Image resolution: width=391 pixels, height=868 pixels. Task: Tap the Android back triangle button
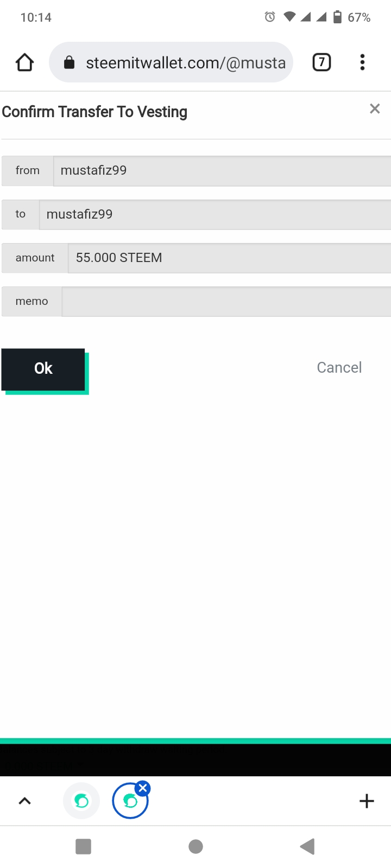(x=307, y=846)
